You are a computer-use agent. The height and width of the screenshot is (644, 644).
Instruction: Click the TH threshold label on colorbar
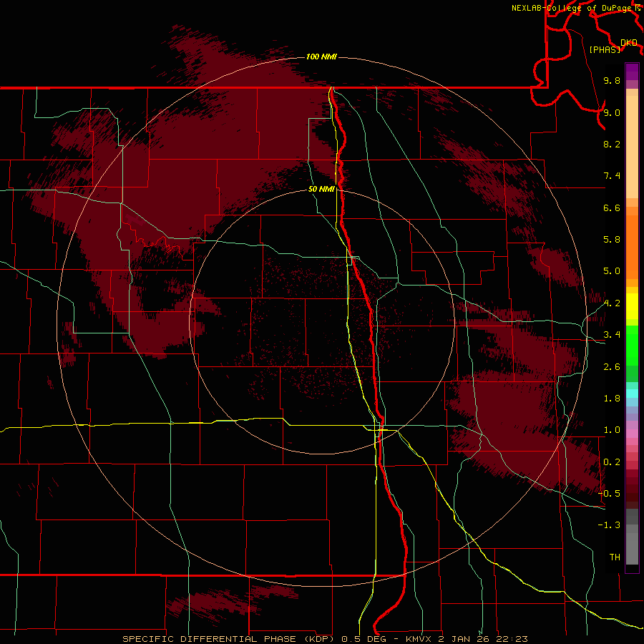click(615, 557)
